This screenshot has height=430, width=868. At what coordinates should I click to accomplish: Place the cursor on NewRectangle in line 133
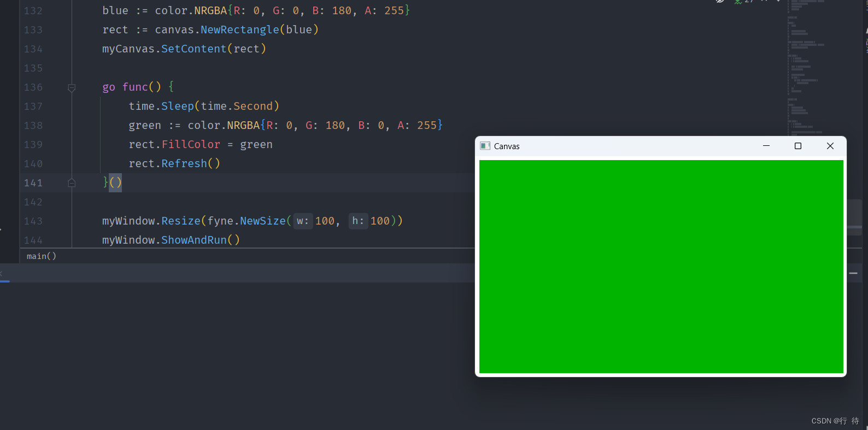pos(240,30)
